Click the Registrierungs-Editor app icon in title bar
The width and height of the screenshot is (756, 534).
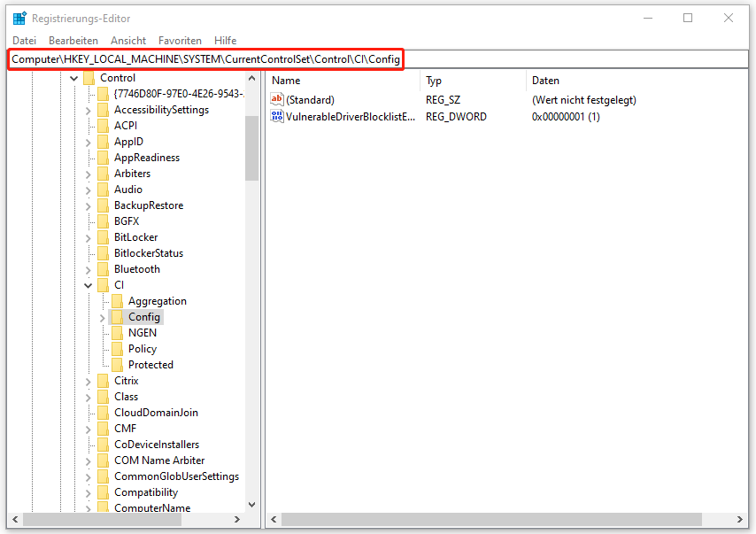click(19, 19)
